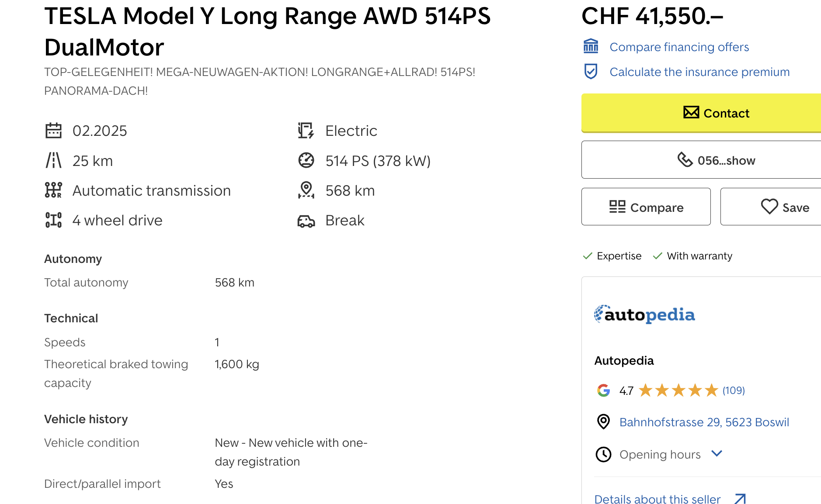Contact the seller via yellow button

pyautogui.click(x=701, y=113)
